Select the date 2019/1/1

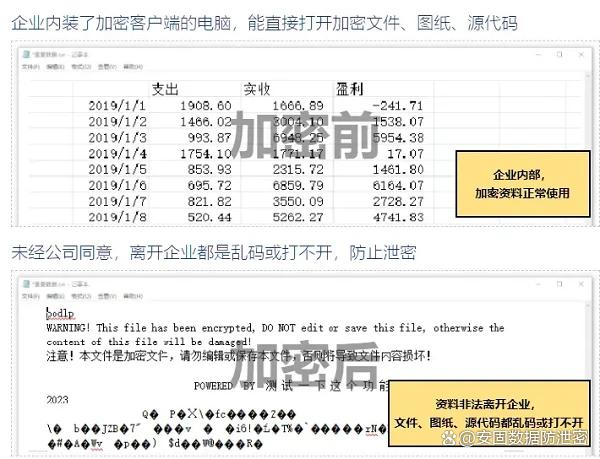117,106
